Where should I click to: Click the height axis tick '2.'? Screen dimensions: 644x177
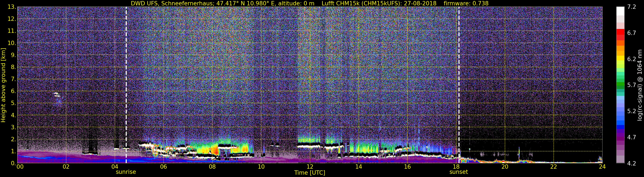13,139
